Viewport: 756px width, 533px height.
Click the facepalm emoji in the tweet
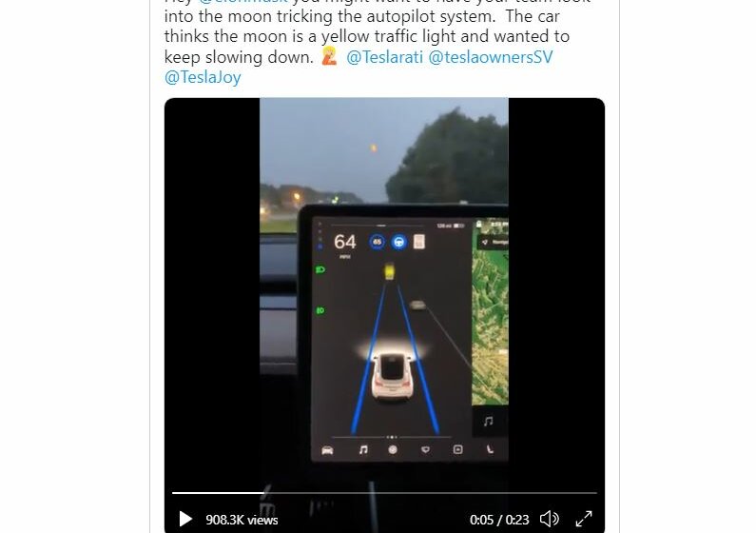pos(329,56)
